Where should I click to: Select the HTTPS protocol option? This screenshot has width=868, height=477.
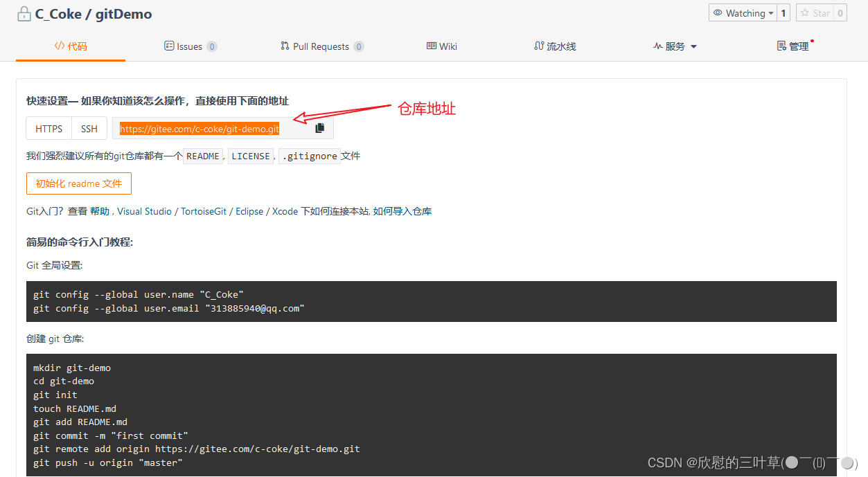49,129
